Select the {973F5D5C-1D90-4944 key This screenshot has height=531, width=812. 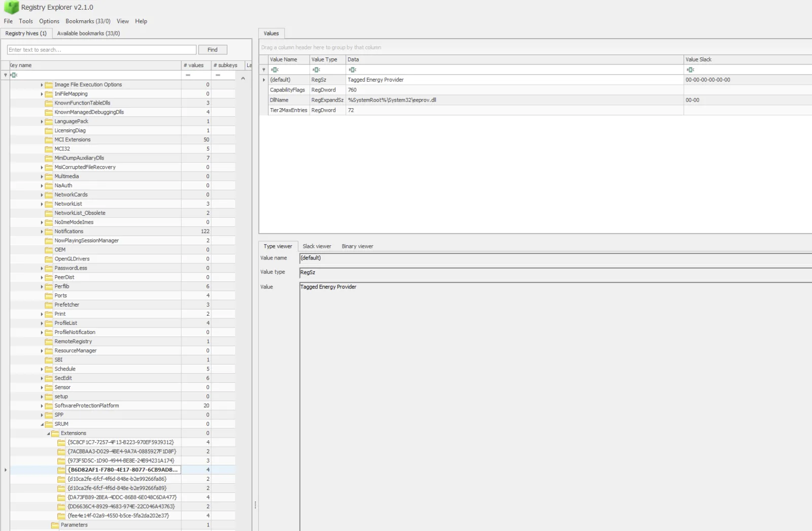point(121,461)
